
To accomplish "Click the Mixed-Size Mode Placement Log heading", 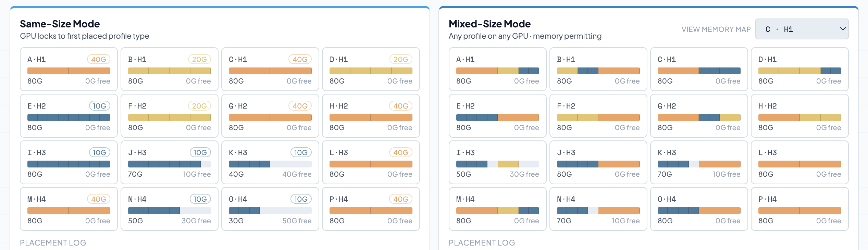I will [482, 242].
